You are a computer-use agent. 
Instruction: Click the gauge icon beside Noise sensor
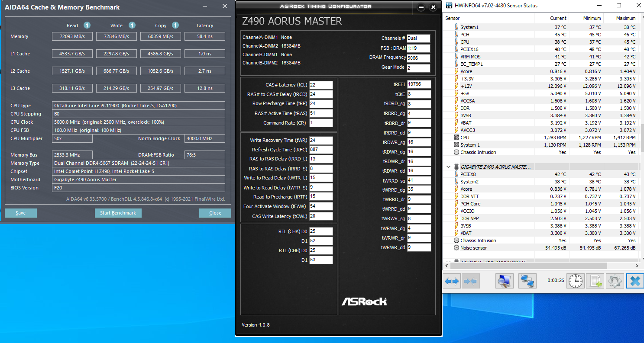click(x=456, y=248)
